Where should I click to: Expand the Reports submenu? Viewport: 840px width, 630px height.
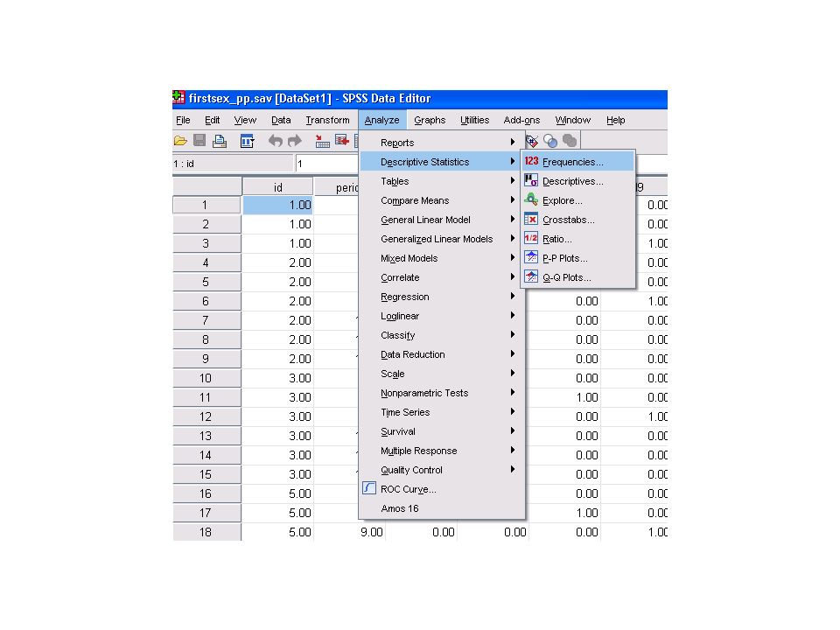(x=441, y=143)
